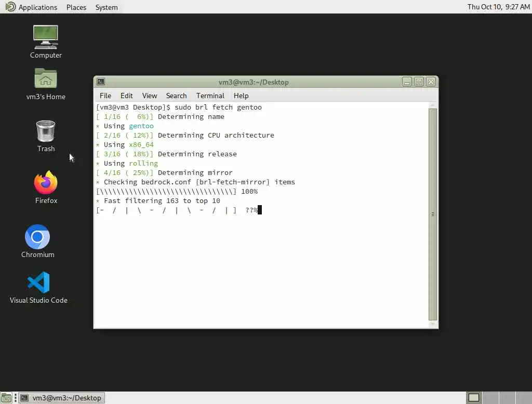This screenshot has height=404, width=532.
Task: Click the 'Determining release' line
Action: (x=167, y=154)
